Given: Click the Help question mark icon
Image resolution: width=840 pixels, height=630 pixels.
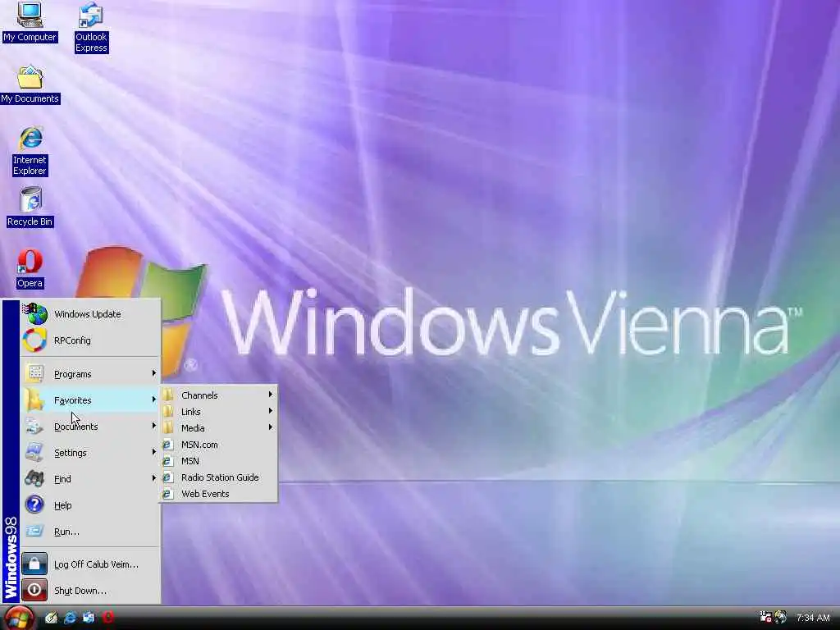Looking at the screenshot, I should pyautogui.click(x=35, y=504).
